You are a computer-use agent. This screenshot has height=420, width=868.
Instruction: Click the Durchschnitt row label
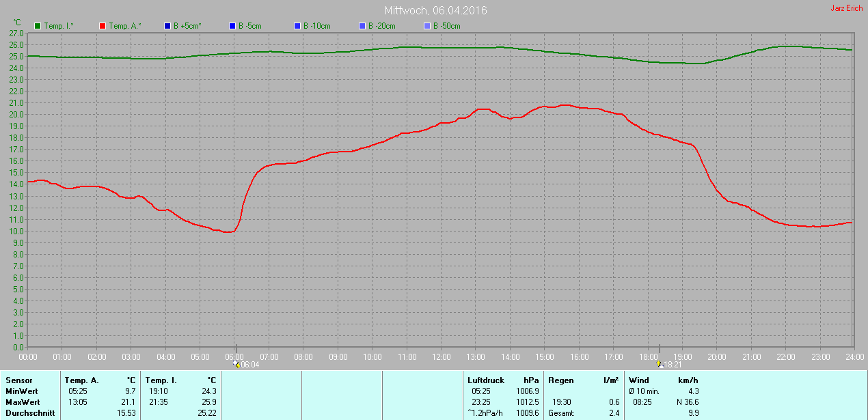(x=30, y=413)
